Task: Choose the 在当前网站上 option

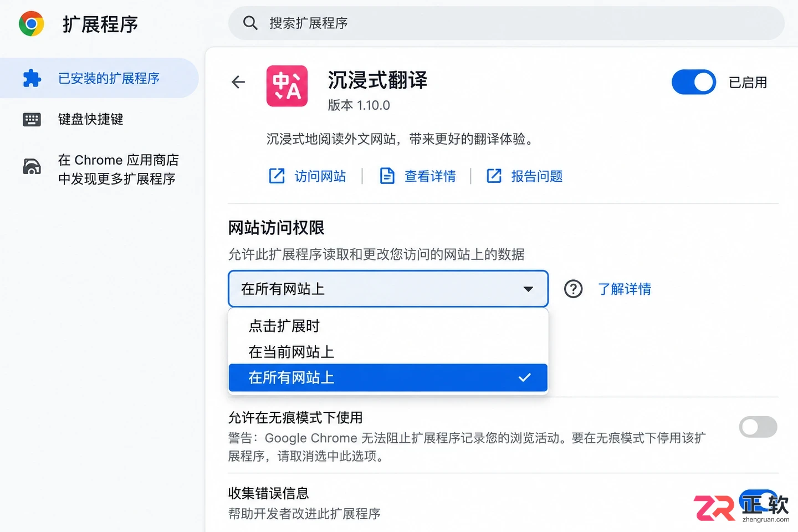Action: (388, 352)
